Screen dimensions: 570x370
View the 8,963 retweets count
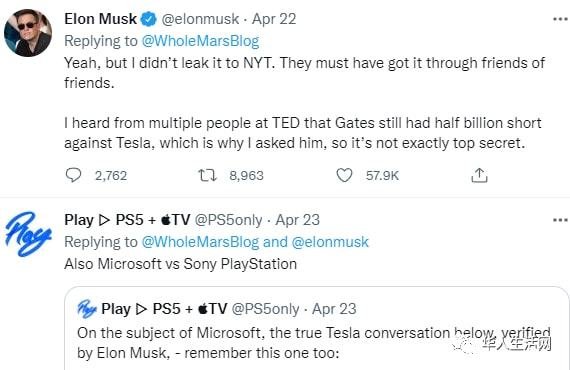(x=246, y=176)
